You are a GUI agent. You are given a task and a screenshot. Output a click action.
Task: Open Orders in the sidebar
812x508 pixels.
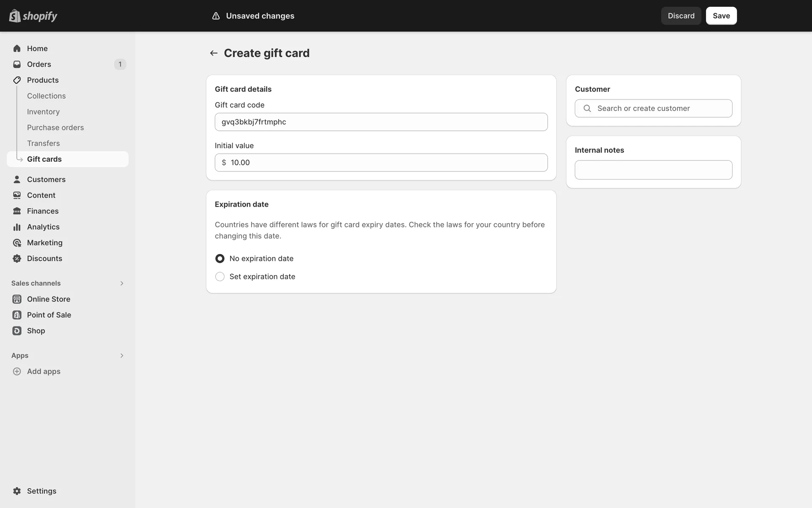pyautogui.click(x=39, y=64)
